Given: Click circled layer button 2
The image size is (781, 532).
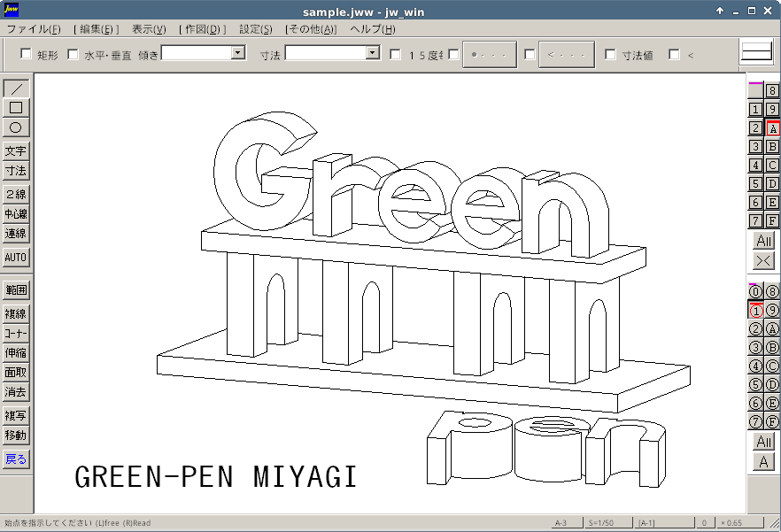Looking at the screenshot, I should pyautogui.click(x=755, y=328).
